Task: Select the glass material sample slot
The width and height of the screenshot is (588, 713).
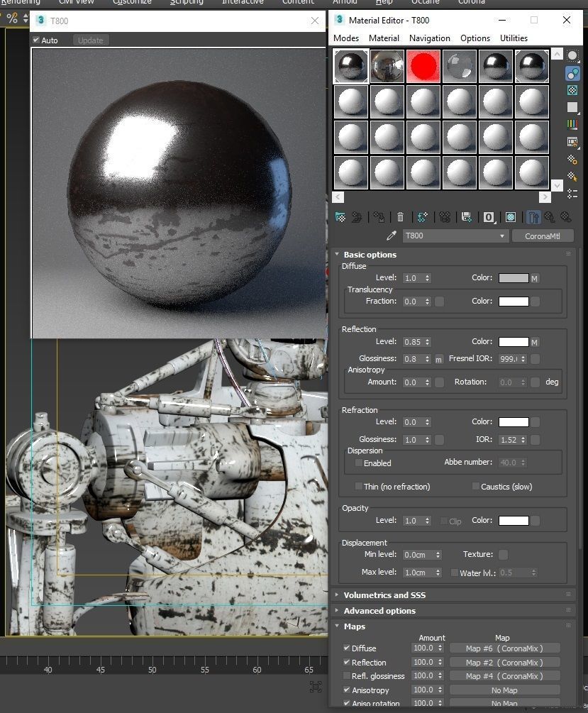Action: point(460,66)
